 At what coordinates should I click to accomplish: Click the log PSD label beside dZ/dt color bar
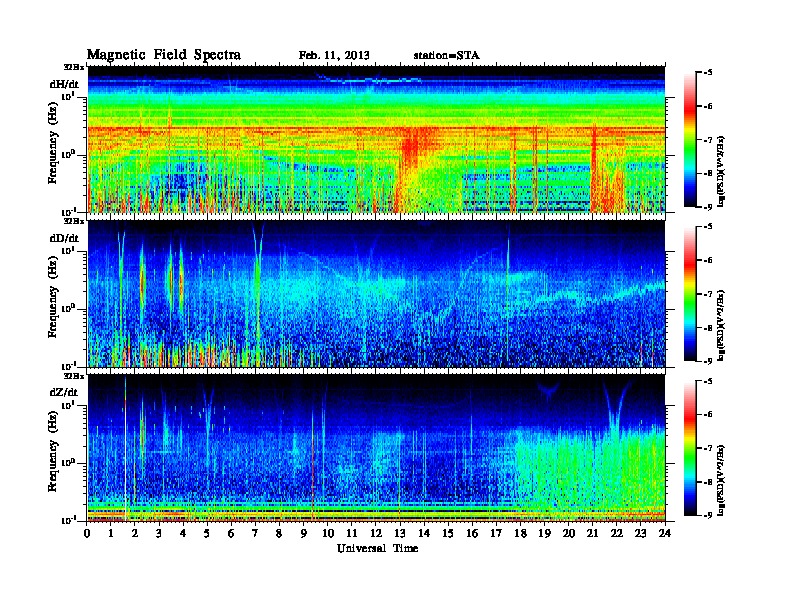(x=721, y=480)
